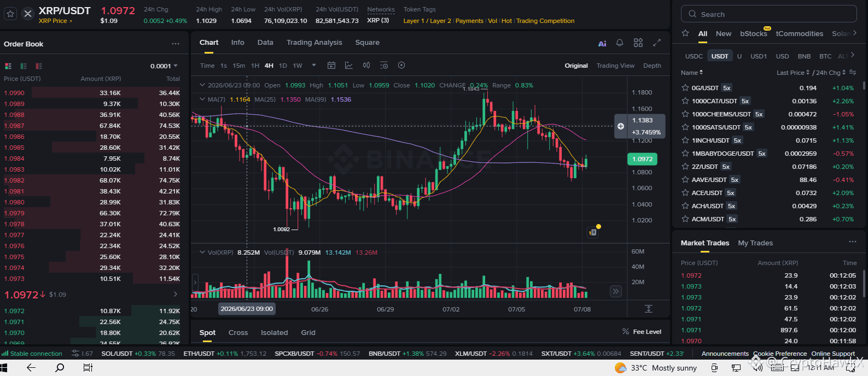Select the Depth chart view

click(652, 66)
